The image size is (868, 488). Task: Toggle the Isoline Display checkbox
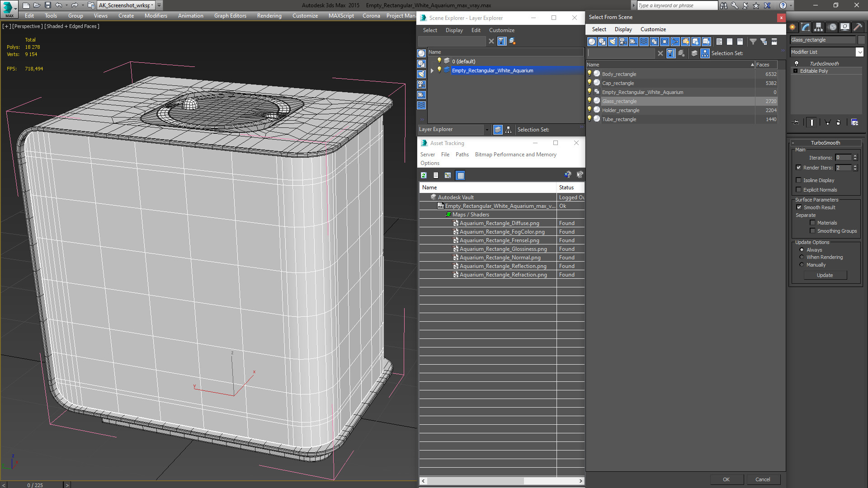(x=798, y=180)
